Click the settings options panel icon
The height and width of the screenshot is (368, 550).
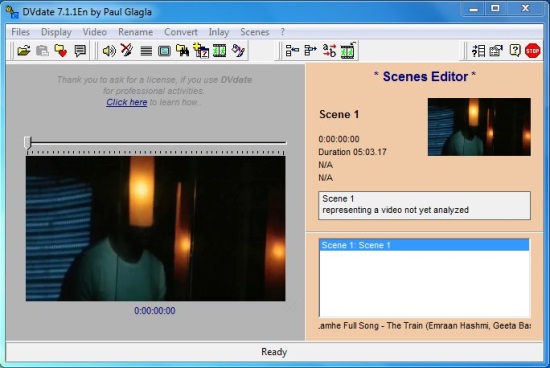tap(496, 51)
